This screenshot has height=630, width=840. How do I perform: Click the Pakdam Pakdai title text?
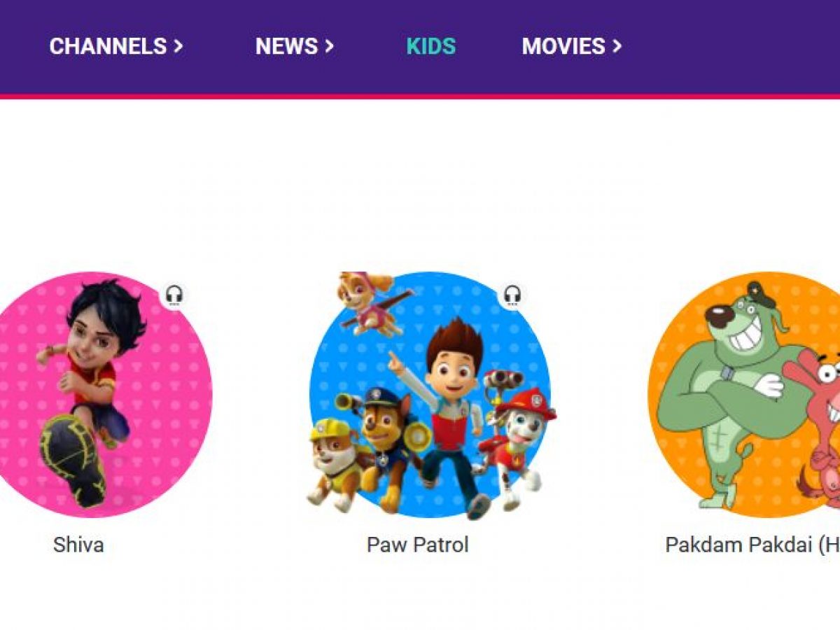click(752, 545)
